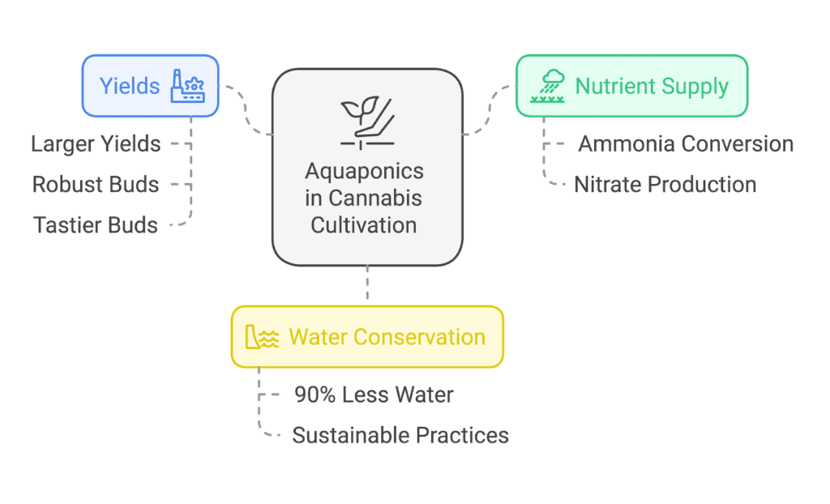Select the rain cloud icon in Nutrient Supply
Screen dimensions: 830x504
(x=547, y=86)
